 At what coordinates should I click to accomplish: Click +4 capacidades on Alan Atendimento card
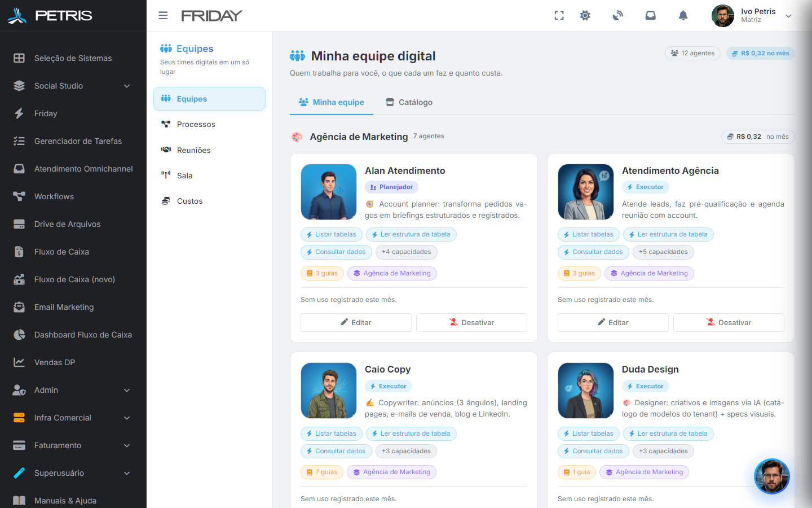407,252
